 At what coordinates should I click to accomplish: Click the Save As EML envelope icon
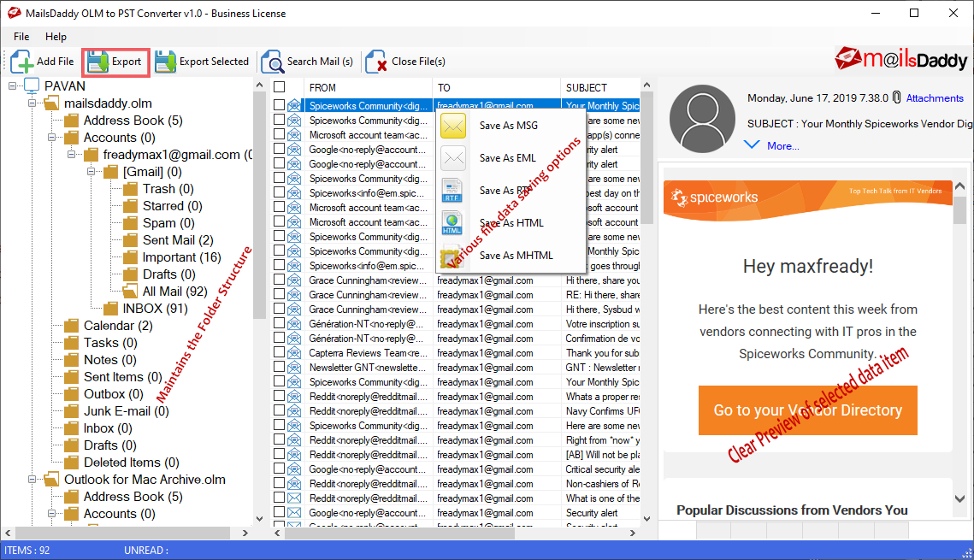(453, 158)
